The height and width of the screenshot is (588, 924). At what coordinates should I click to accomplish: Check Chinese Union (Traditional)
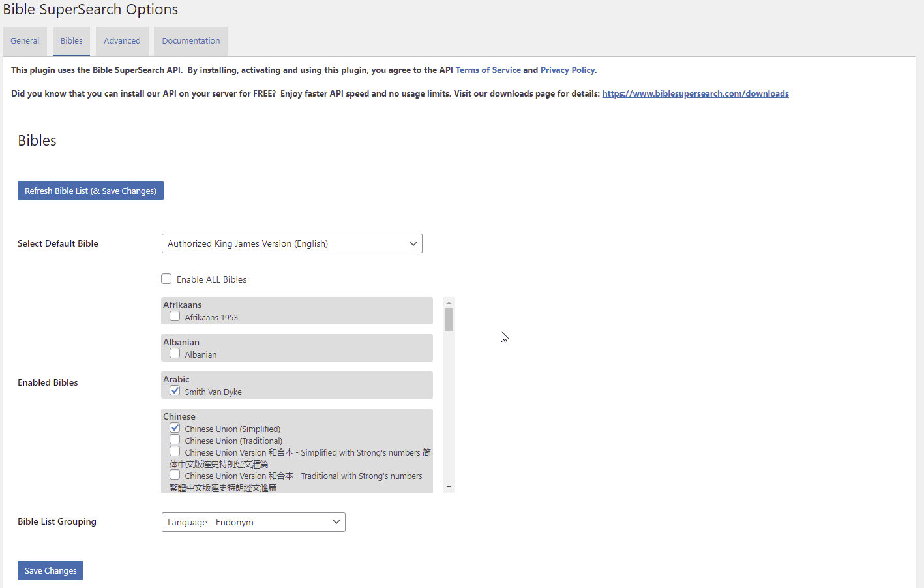[x=175, y=439]
